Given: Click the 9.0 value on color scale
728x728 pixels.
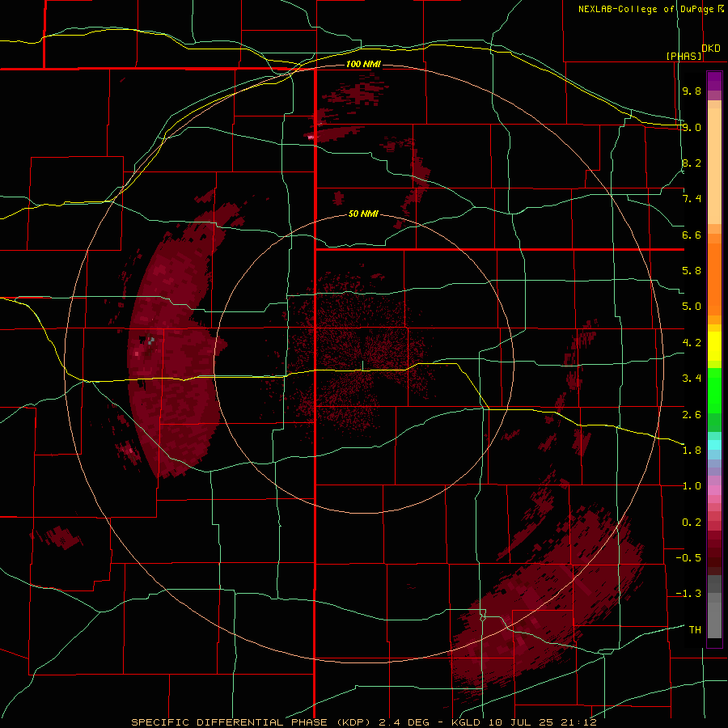Looking at the screenshot, I should coord(692,127).
